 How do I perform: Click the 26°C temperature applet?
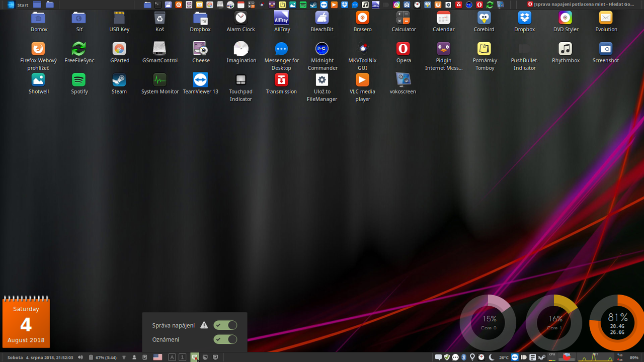point(504,357)
